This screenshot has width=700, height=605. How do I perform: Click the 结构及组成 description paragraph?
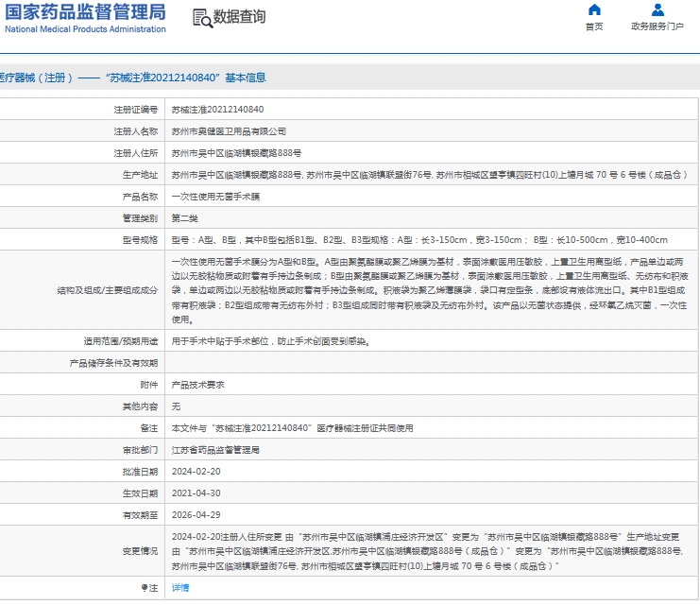click(430, 290)
